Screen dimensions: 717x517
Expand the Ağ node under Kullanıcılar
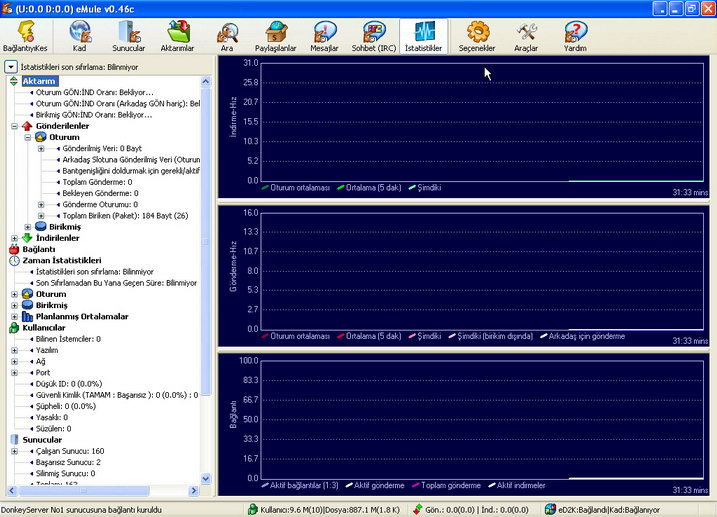[14, 362]
